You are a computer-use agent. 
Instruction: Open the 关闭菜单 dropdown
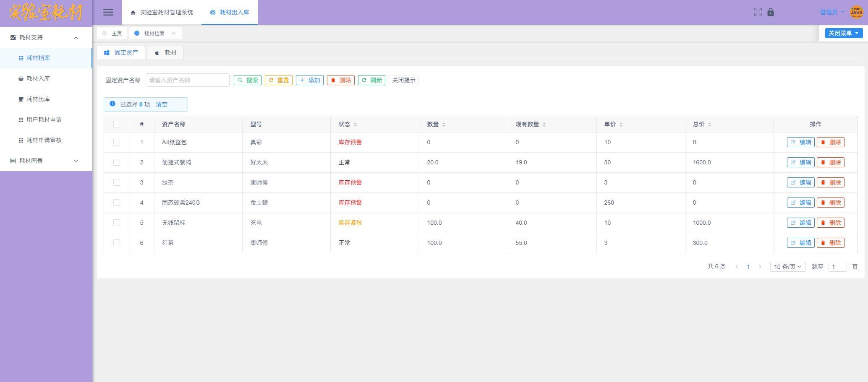(844, 33)
